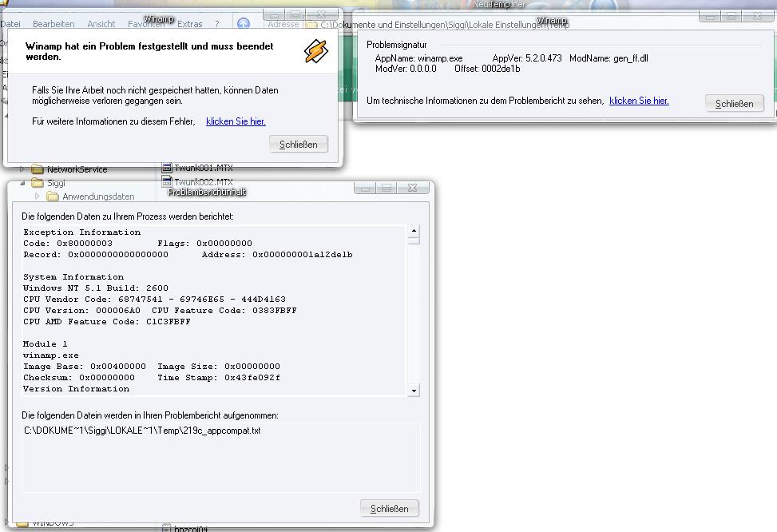Click the 'CPU AMD Feature Code' line
This screenshot has width=777, height=532.
pyautogui.click(x=106, y=322)
